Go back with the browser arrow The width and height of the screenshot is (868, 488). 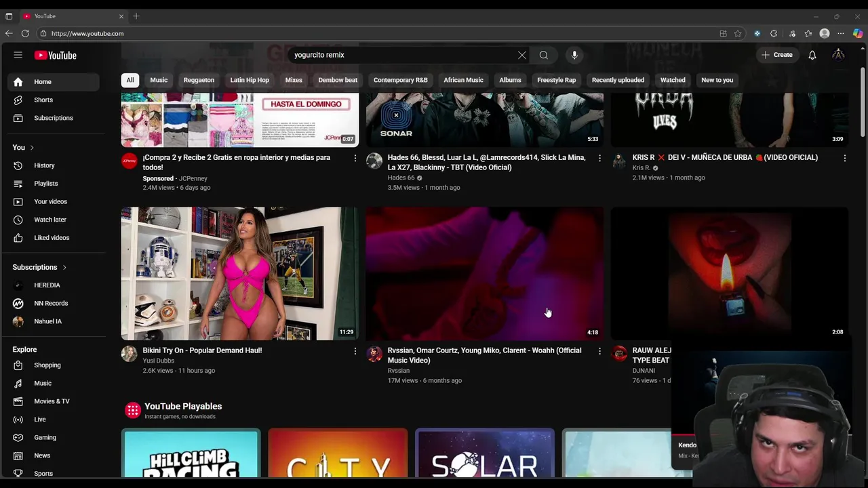point(9,33)
